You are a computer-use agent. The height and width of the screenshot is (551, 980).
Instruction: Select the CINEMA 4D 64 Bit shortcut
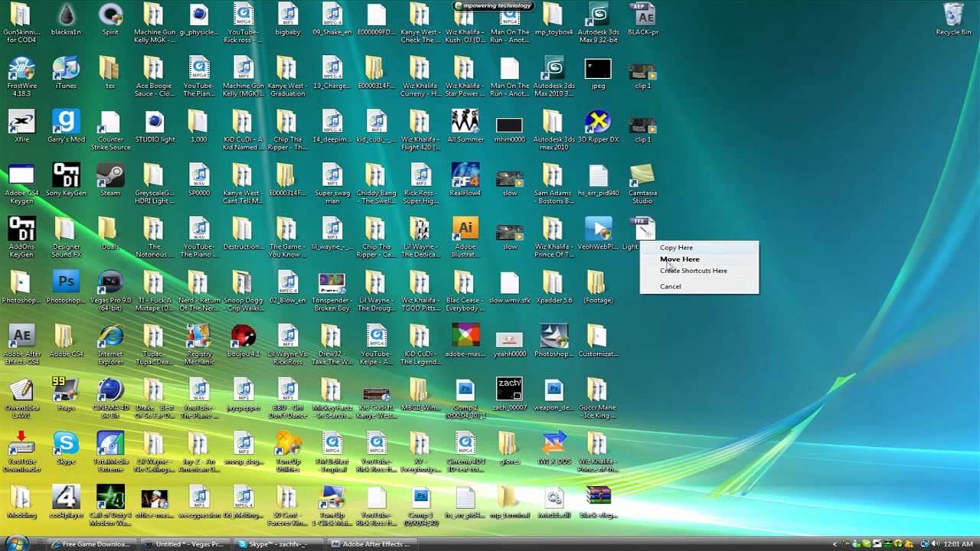[x=110, y=398]
